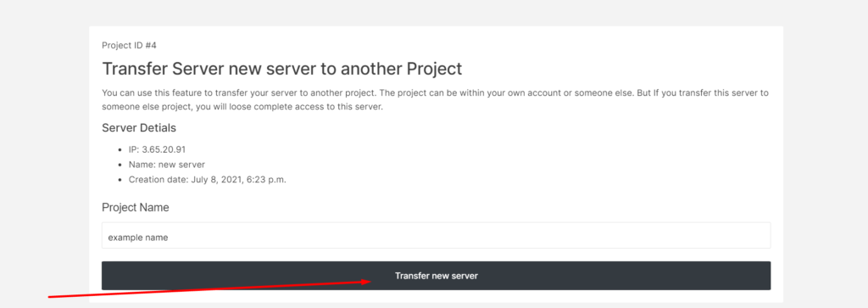Screen dimensions: 868x308
Task: Click the Transfer new server button
Action: click(x=437, y=275)
